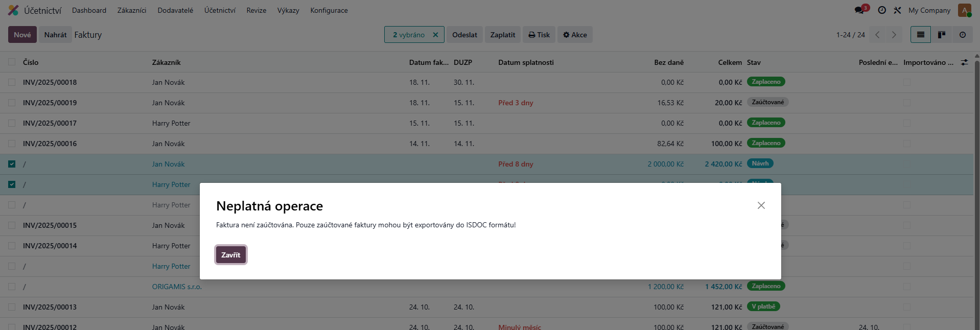The width and height of the screenshot is (980, 330).
Task: Open the discuss messages chat icon
Action: coord(860,10)
